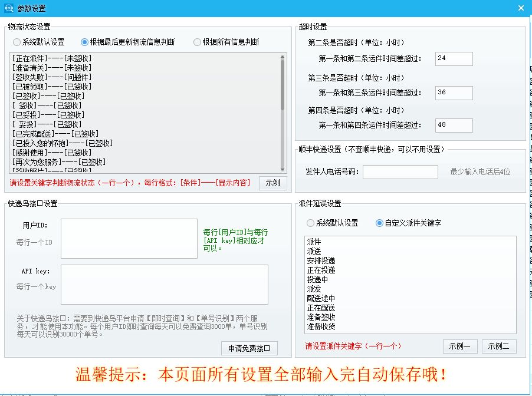Focus the third-record timeout field showing 36
Image resolution: width=532 pixels, height=396 pixels.
[454, 93]
